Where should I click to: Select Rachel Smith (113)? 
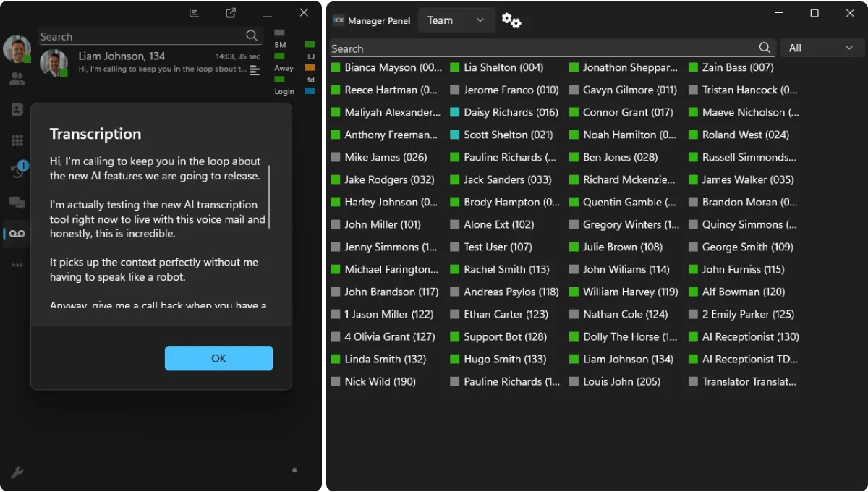[x=499, y=269]
